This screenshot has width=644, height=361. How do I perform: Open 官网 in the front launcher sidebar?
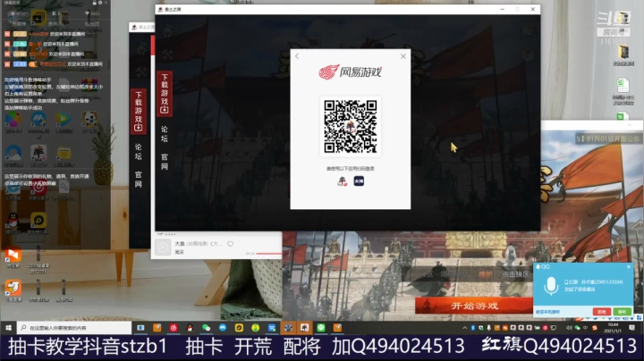(x=165, y=162)
